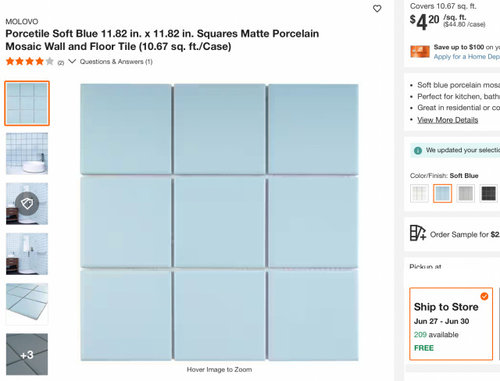This screenshot has height=381, width=500.
Task: Click the order sample swatch icon
Action: coord(418,233)
